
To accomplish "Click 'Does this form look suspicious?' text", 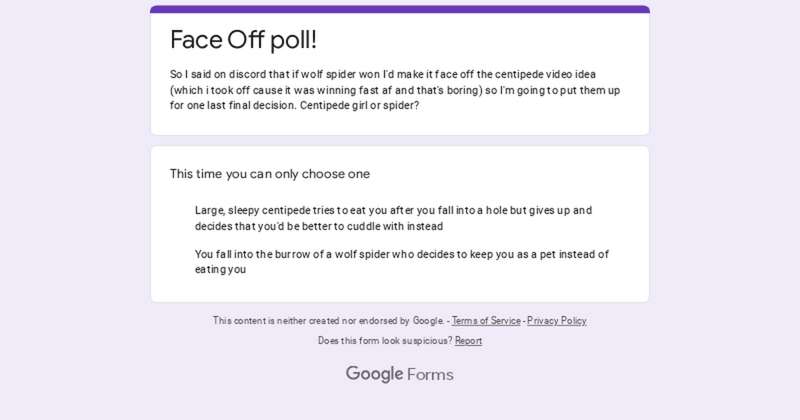I will pos(384,341).
